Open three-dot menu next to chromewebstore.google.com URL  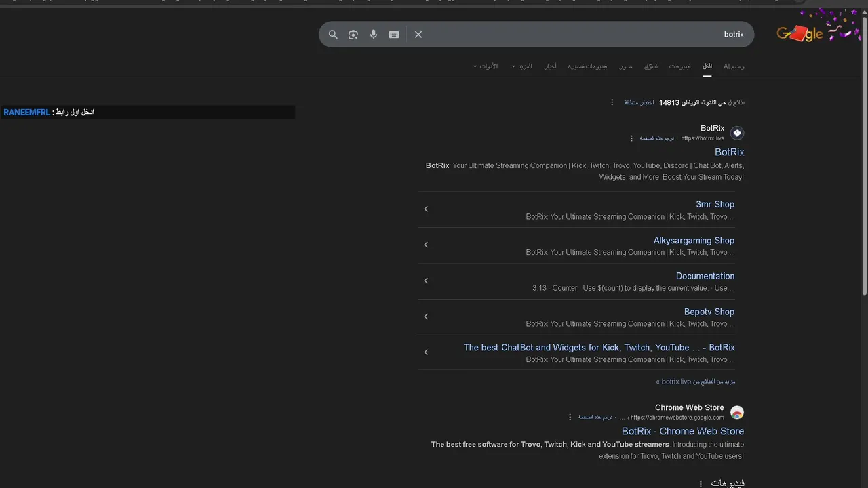coord(570,418)
